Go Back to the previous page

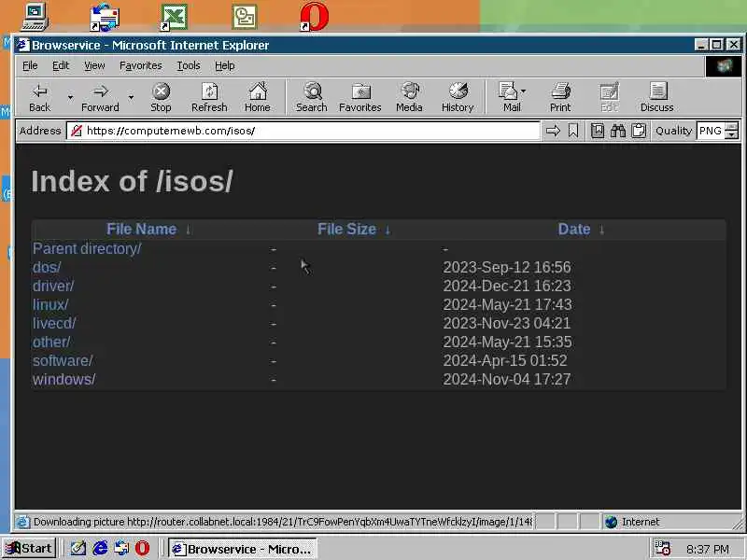point(40,97)
